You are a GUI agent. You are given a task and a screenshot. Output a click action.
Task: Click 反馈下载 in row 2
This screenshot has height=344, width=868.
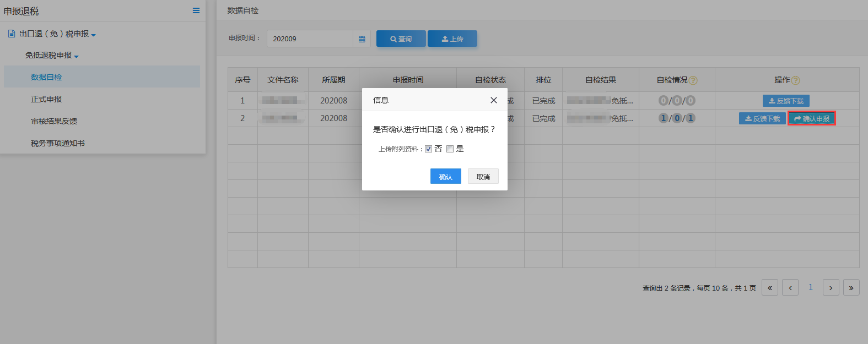point(762,118)
